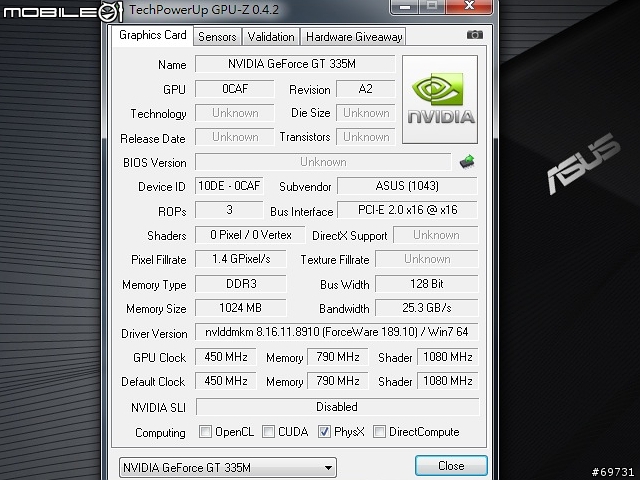640x480 pixels.
Task: Click the GPU Clock row Shader 1080 MHz field
Action: coord(447,357)
